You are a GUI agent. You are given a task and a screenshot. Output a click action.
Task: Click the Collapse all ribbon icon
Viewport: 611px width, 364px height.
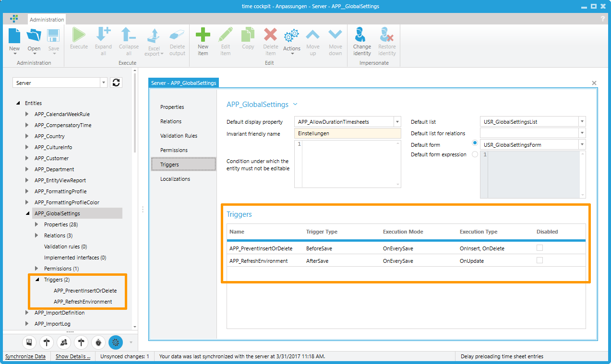(x=129, y=35)
